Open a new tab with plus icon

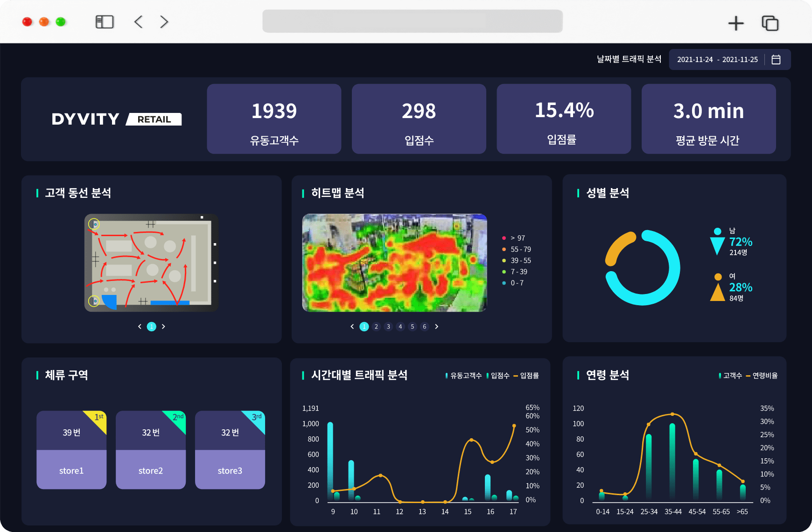coord(736,23)
